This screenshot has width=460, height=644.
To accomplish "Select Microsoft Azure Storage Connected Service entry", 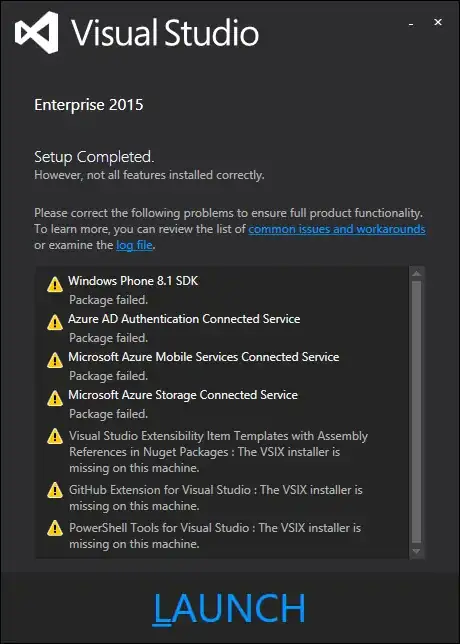I will pos(183,395).
